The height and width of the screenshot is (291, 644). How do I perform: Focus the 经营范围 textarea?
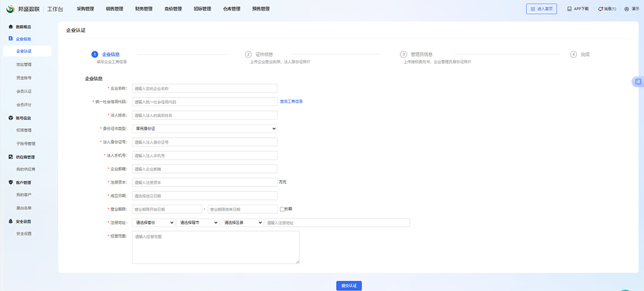[216, 247]
